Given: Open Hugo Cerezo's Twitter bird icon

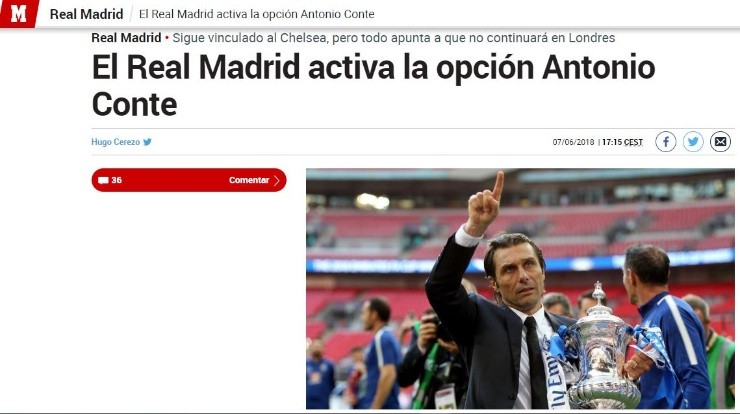Looking at the screenshot, I should pyautogui.click(x=147, y=142).
